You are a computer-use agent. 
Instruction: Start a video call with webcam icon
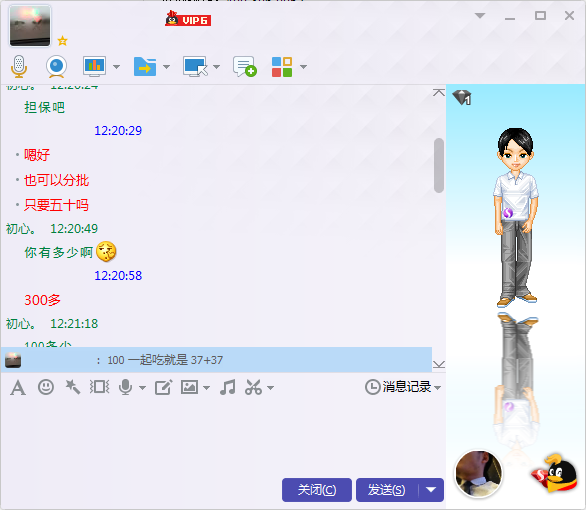[x=56, y=67]
